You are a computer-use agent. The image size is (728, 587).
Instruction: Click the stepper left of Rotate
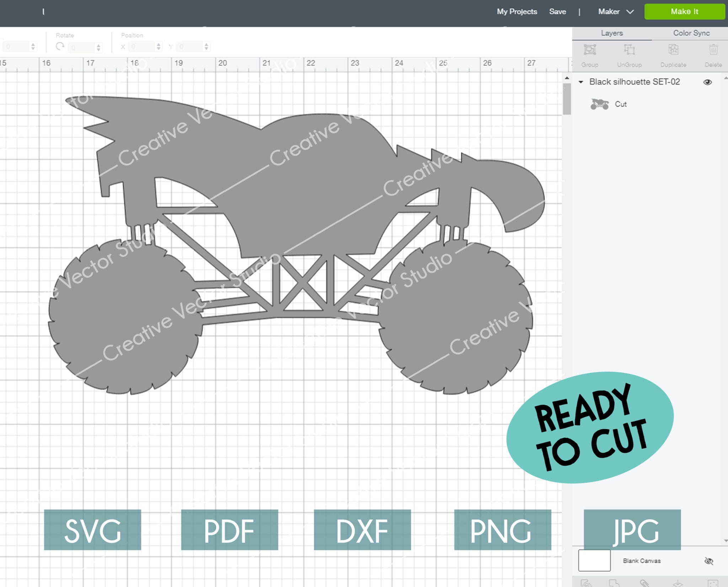[x=33, y=47]
